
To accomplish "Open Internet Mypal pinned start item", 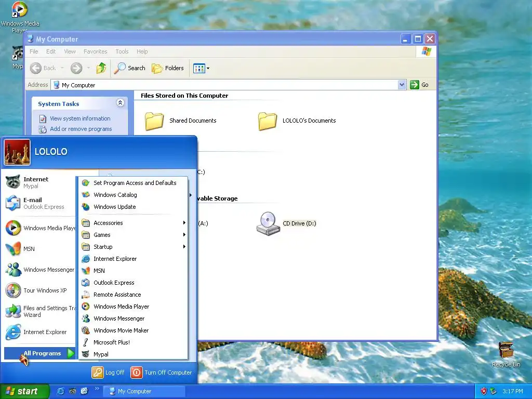I will 39,182.
